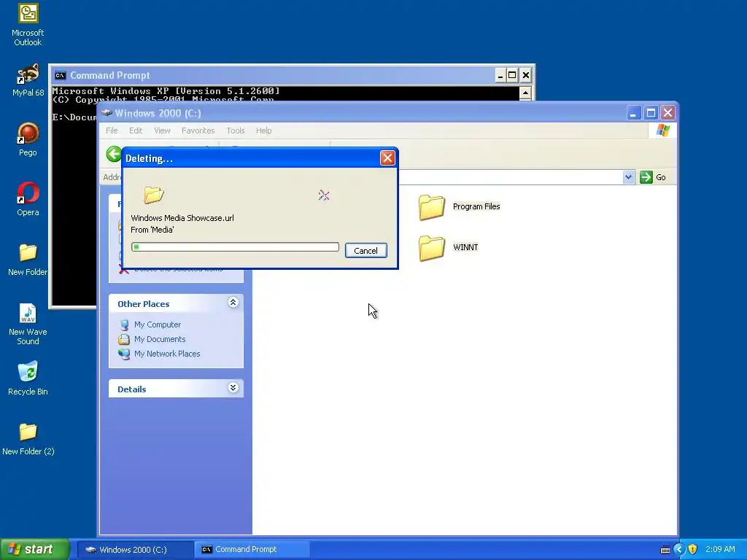The width and height of the screenshot is (747, 560).
Task: Click Command Prompt scrollbar up arrow
Action: [x=525, y=93]
